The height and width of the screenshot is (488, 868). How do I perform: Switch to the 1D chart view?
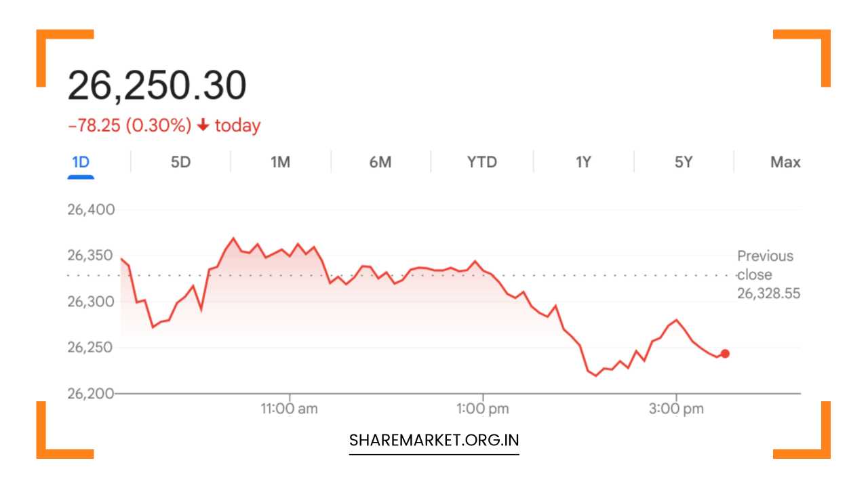click(x=81, y=162)
